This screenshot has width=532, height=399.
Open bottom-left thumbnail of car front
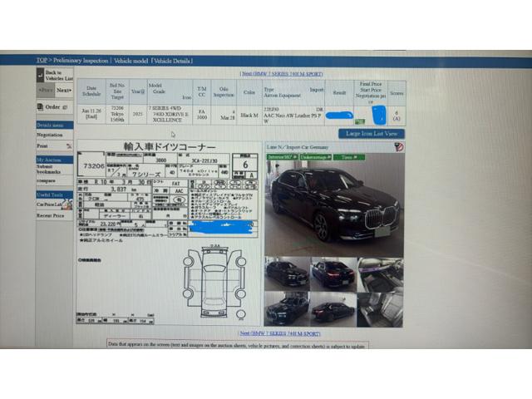[287, 309]
